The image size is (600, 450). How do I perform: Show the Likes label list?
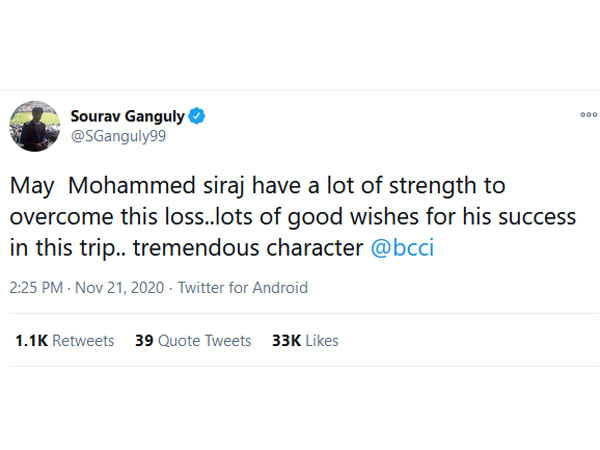tap(322, 341)
